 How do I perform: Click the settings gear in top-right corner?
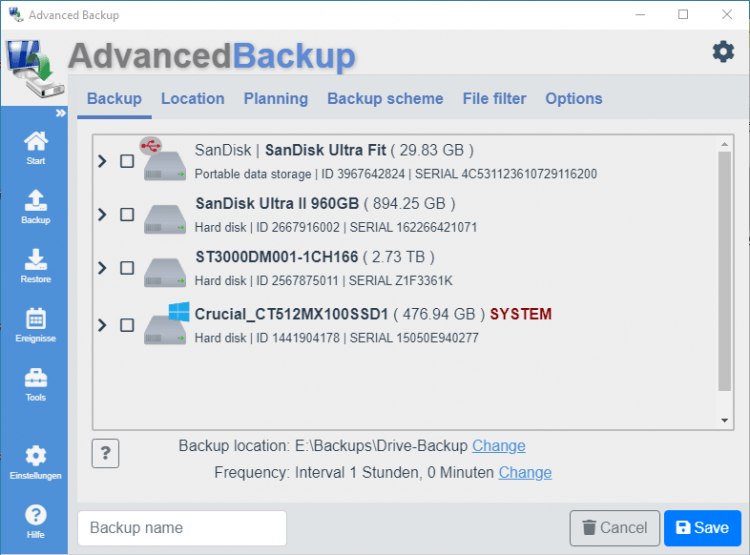723,52
